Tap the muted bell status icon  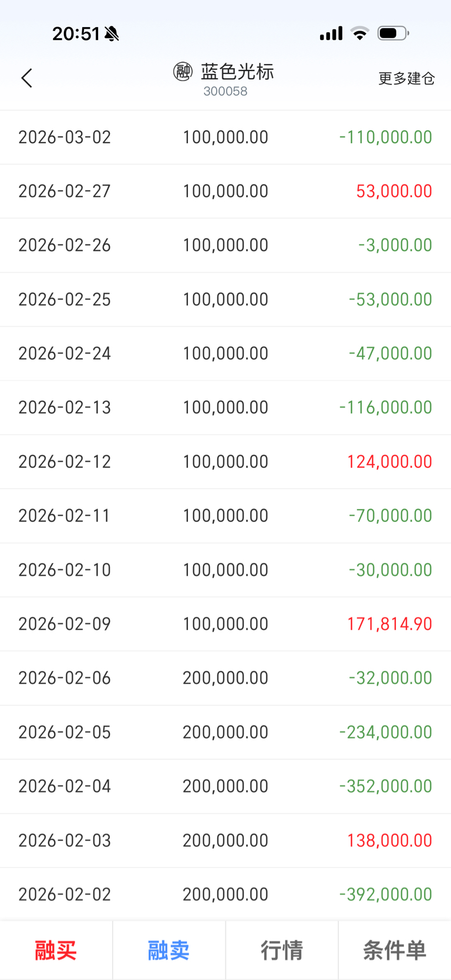tap(112, 34)
